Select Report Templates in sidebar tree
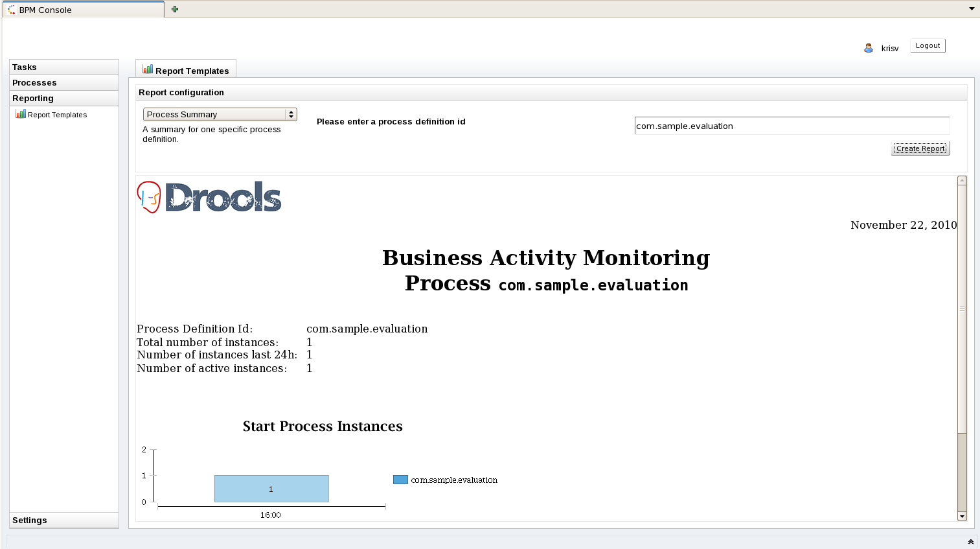 [x=57, y=115]
